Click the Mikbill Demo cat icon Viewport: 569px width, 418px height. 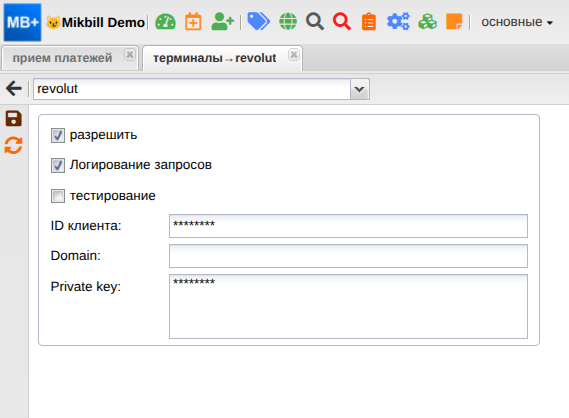(x=53, y=22)
